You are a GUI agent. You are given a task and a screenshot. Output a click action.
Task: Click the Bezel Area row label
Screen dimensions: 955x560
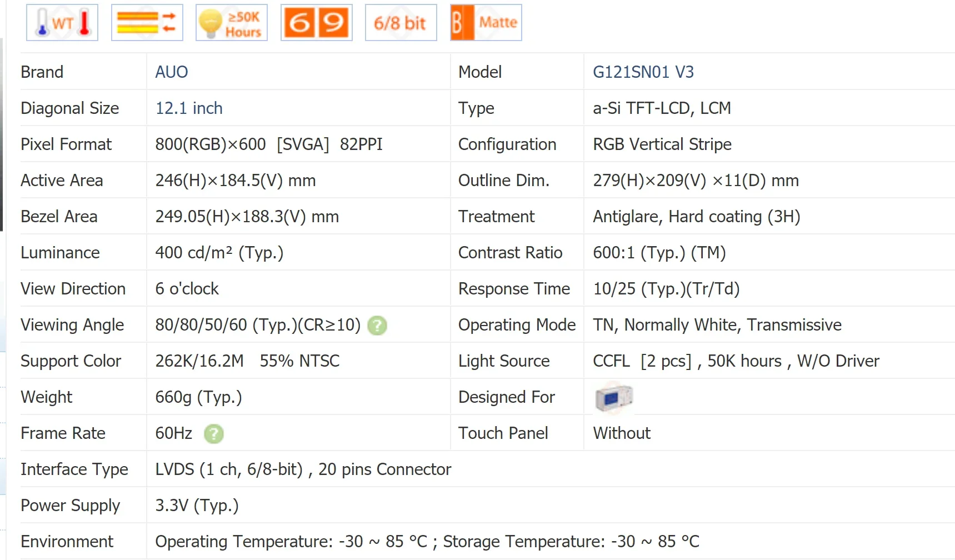click(59, 217)
